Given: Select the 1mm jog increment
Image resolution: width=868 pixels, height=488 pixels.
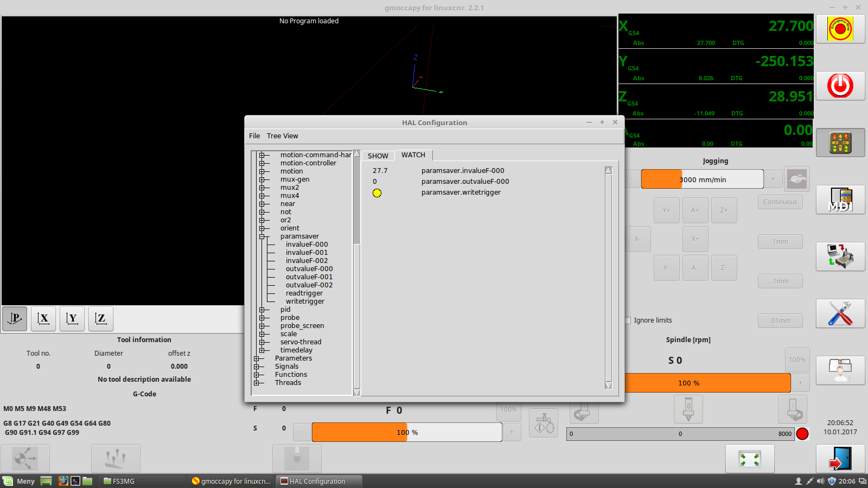Looking at the screenshot, I should point(780,242).
